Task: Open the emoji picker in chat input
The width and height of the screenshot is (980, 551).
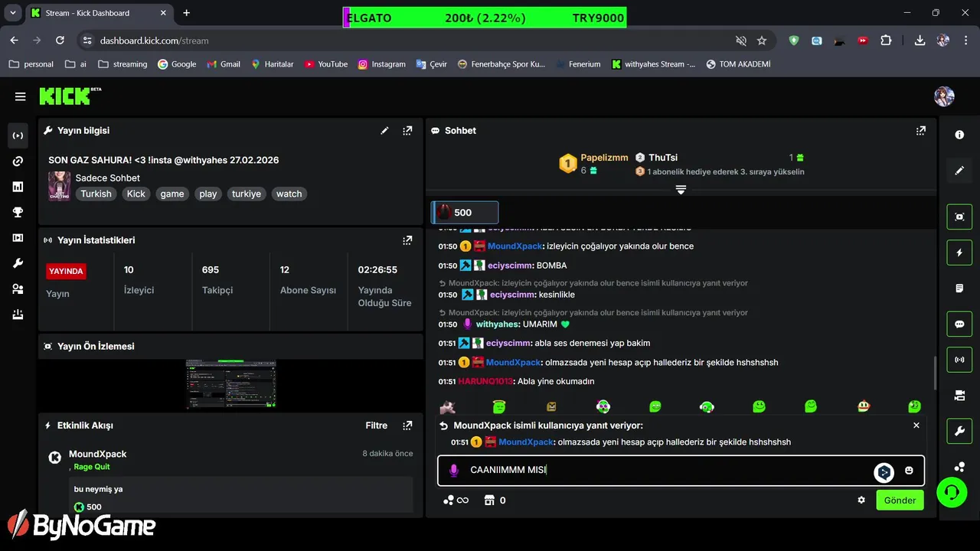Action: 909,471
